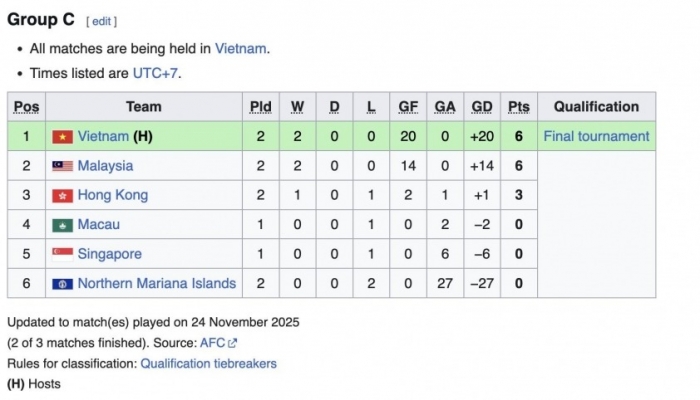The image size is (700, 400).
Task: Open the Malaysia team link
Action: click(x=105, y=166)
